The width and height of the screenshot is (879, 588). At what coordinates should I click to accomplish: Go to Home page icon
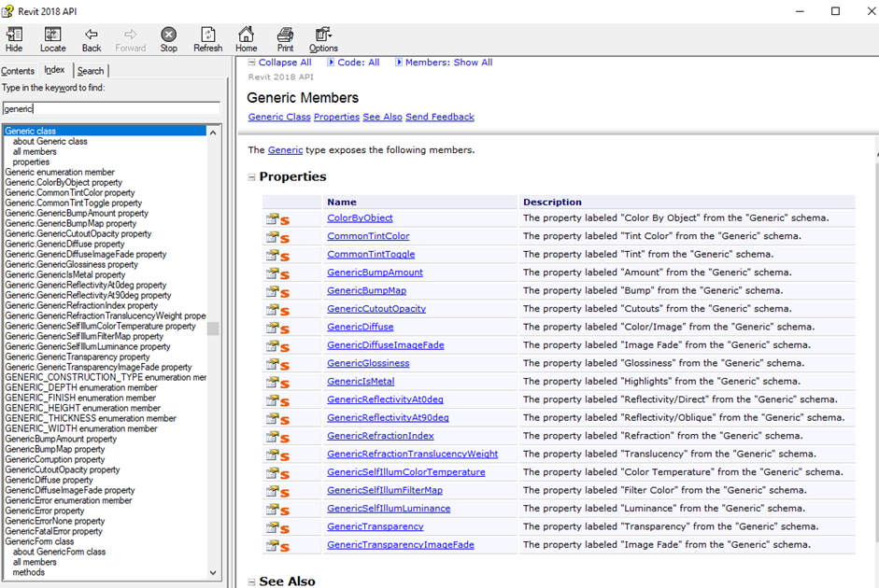point(246,39)
